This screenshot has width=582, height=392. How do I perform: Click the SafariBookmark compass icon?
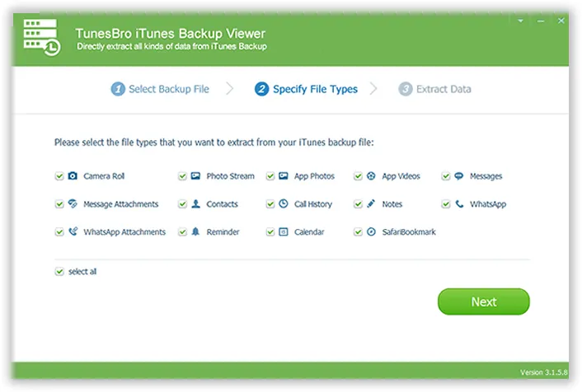[x=371, y=232]
